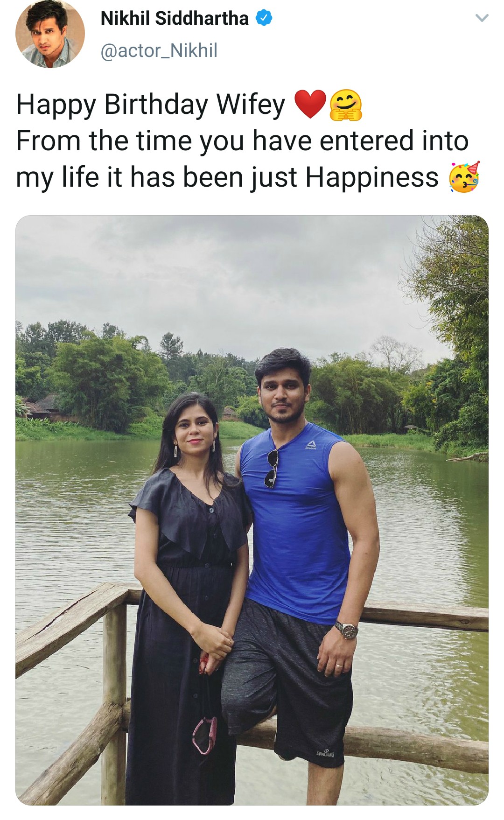Click the wooden railing post in photo
The image size is (504, 820).
(115, 700)
